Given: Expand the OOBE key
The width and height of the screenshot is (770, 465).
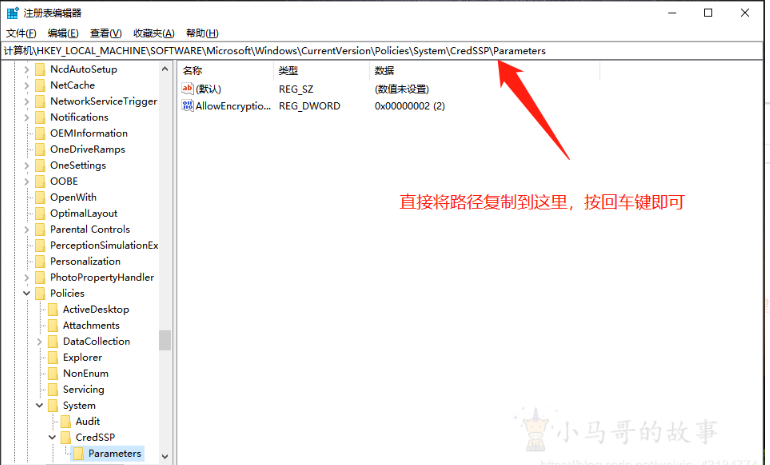Looking at the screenshot, I should [x=27, y=182].
